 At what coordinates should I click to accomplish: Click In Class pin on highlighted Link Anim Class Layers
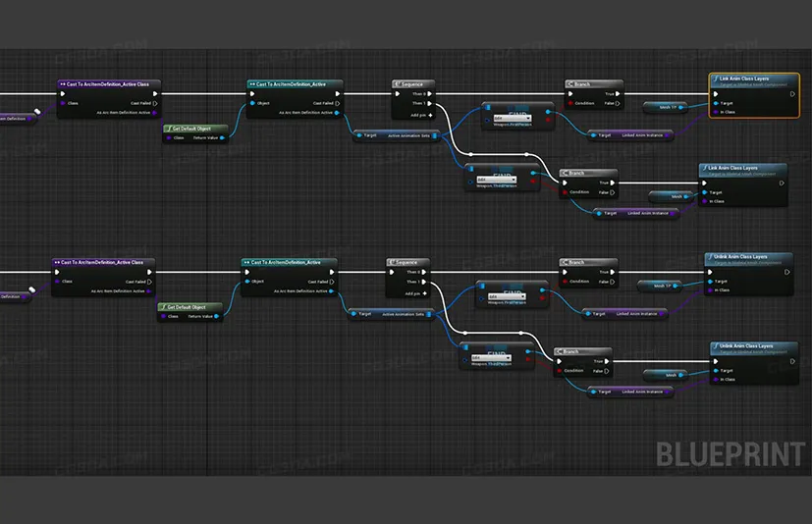click(x=716, y=112)
